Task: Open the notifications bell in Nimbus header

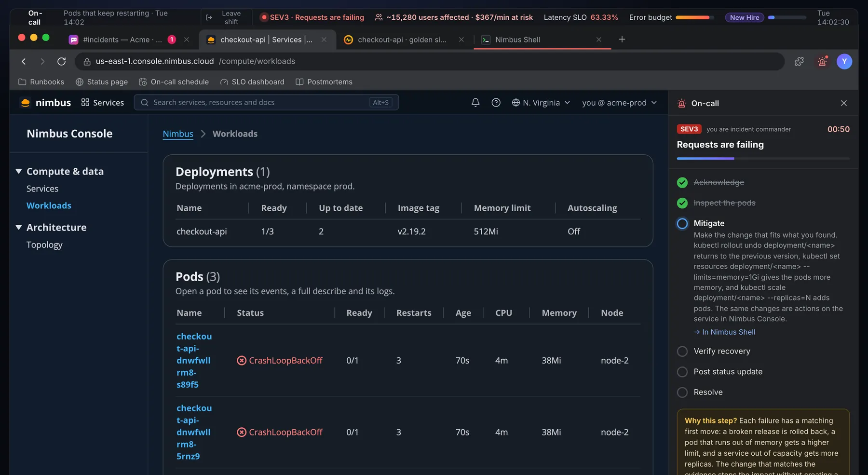Action: coord(475,102)
